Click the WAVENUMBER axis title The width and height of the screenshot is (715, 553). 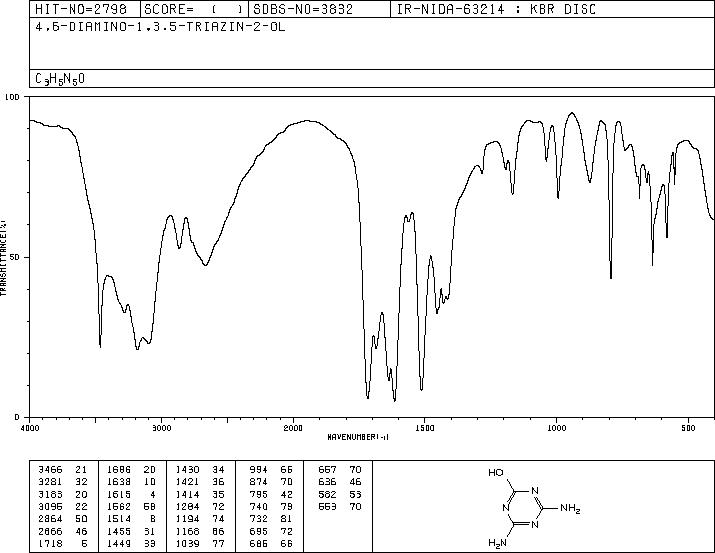[x=358, y=437]
